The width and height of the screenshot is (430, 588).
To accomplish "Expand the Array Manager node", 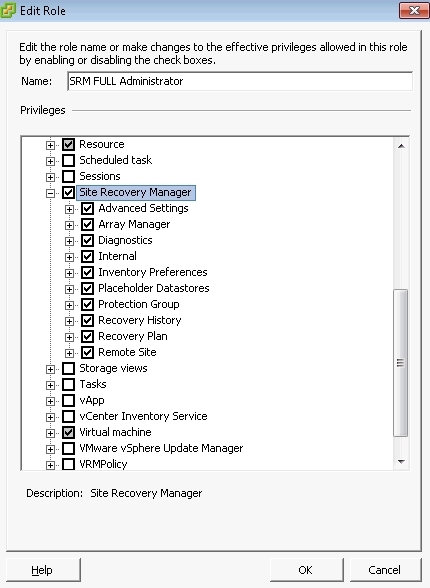I will point(69,225).
